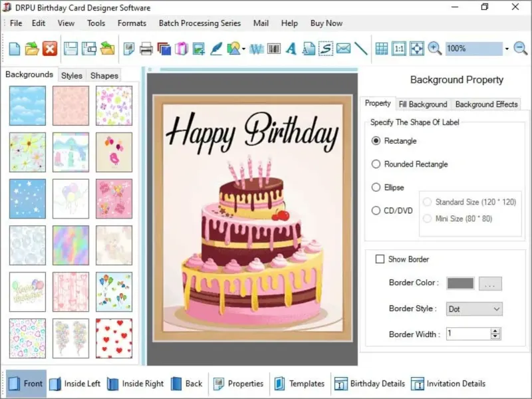Create a new blank card document
The image size is (532, 399).
pyautogui.click(x=14, y=49)
